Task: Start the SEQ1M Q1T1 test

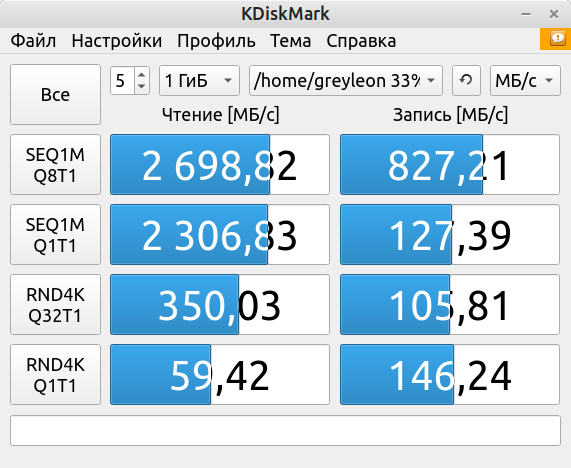Action: pyautogui.click(x=55, y=235)
